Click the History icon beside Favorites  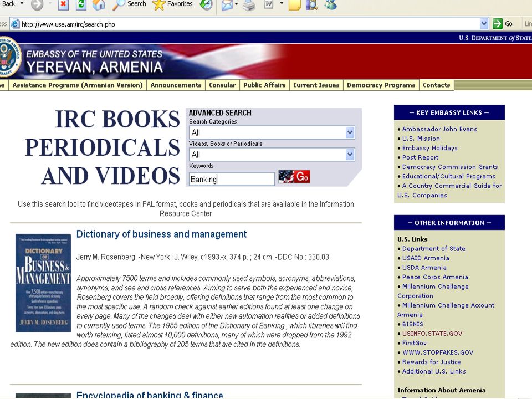[206, 4]
